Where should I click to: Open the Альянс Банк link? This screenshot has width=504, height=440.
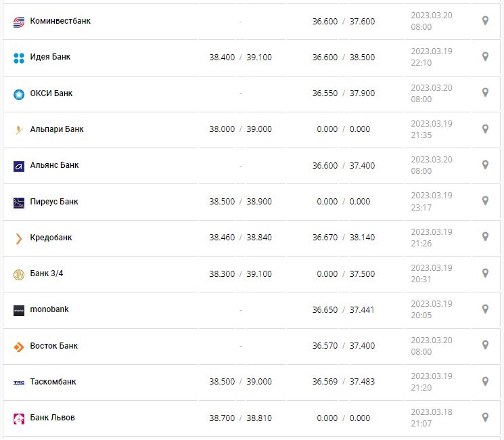54,165
